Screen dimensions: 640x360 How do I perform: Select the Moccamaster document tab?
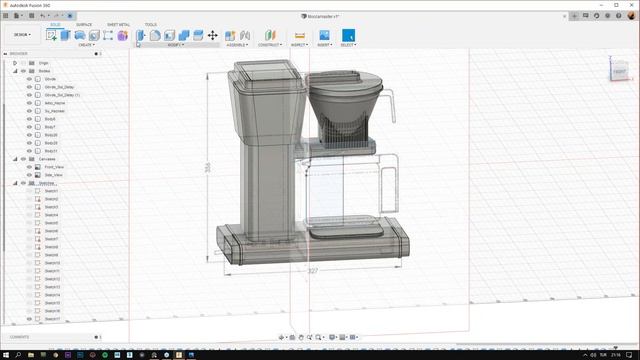point(320,16)
